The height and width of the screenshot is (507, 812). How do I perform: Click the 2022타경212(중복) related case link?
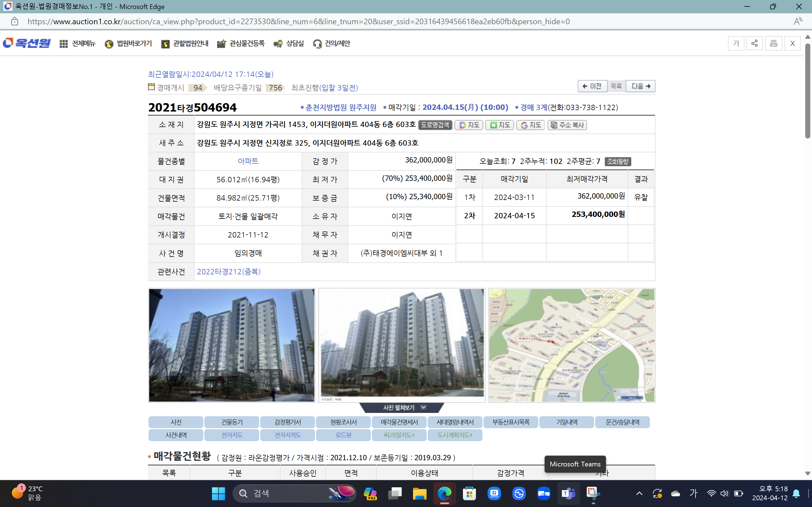click(x=228, y=272)
